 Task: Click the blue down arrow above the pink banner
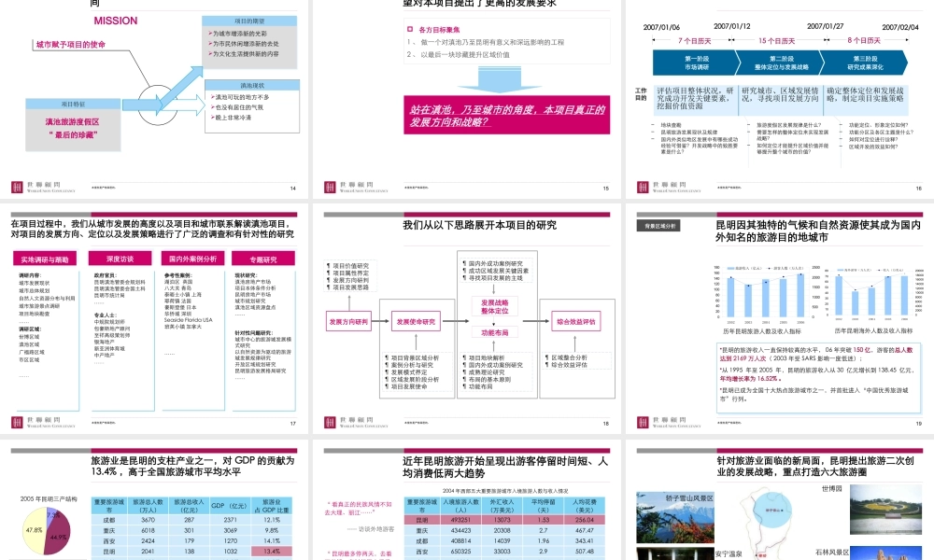tap(498, 79)
